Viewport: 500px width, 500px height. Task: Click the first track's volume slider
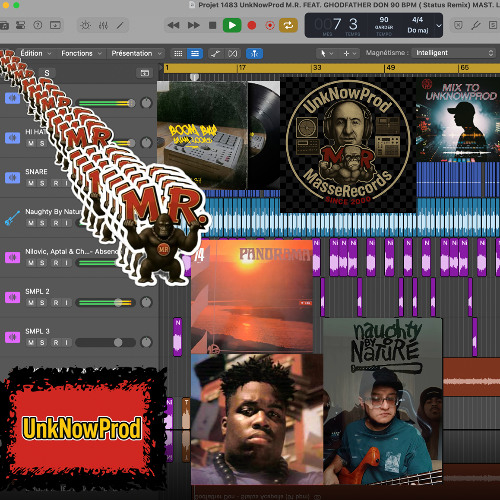coord(105,103)
